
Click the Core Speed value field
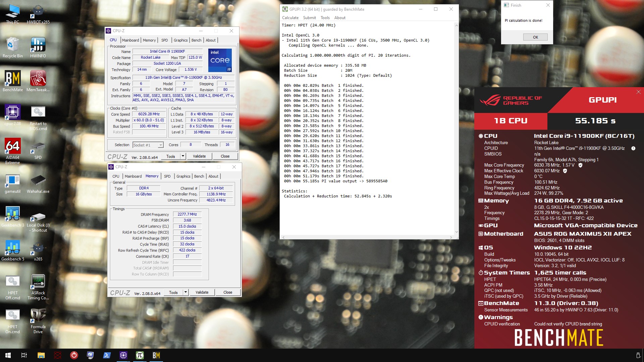pos(149,114)
